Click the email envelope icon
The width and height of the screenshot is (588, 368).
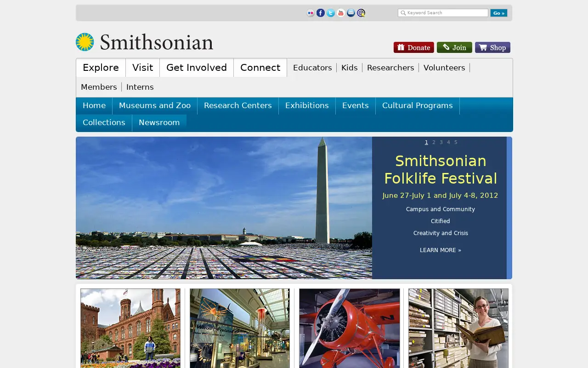click(351, 13)
